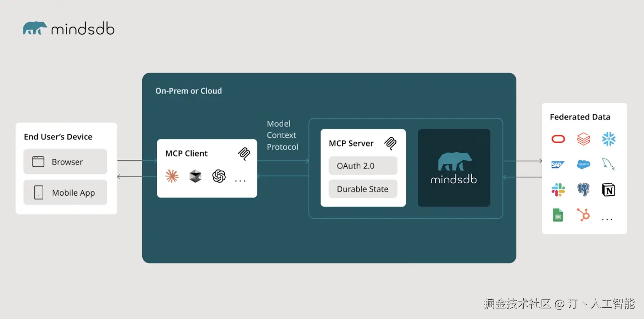Screen dimensions: 644x319
Task: Click the ellipsis in Federated Data panel
Action: (x=608, y=219)
